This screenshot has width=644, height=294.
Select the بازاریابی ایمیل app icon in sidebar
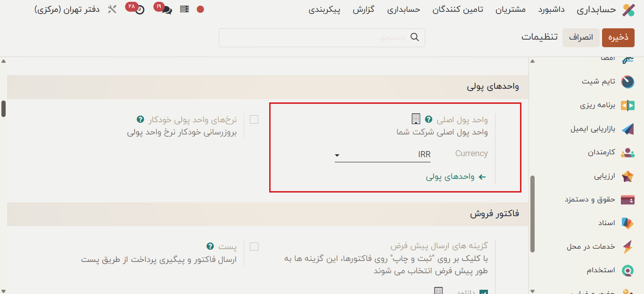[627, 129]
